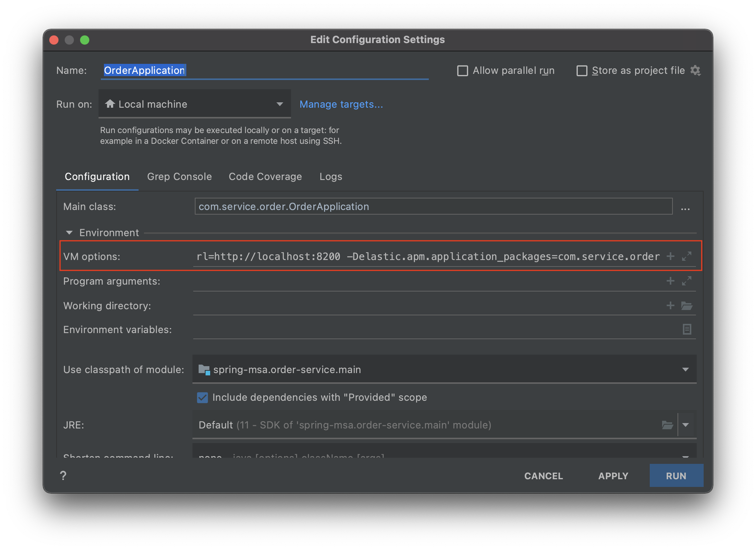Viewport: 756px width, 550px height.
Task: Click the Manage targets link
Action: click(341, 104)
